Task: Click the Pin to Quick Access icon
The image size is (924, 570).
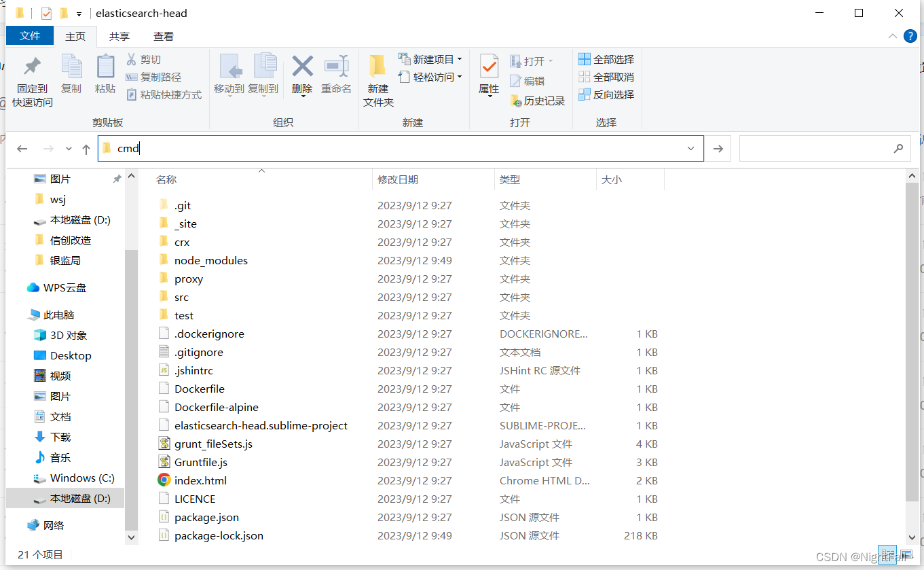Action: tap(32, 66)
